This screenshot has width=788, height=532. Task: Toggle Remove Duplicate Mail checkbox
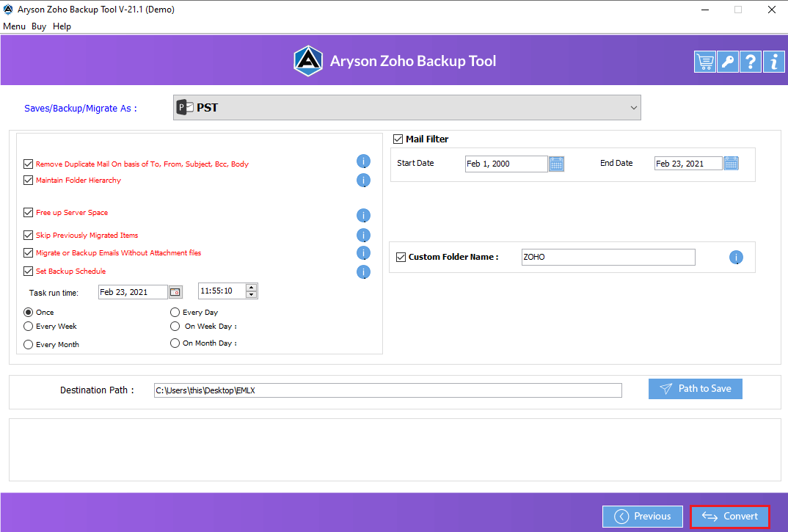coord(28,164)
